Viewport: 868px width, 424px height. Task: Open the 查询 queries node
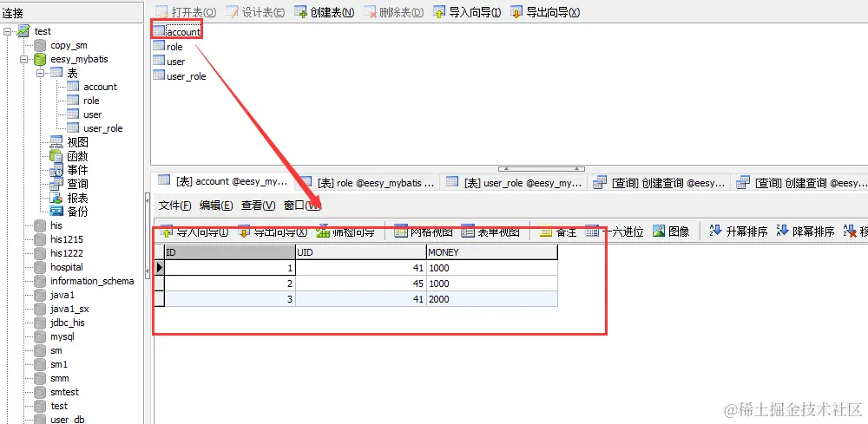coord(69,184)
